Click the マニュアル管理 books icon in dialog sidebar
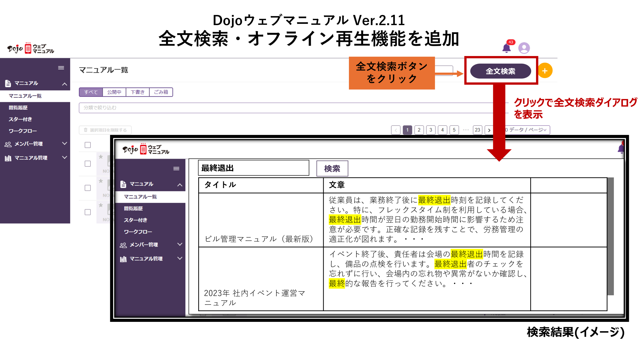644x346 pixels. coord(123,259)
